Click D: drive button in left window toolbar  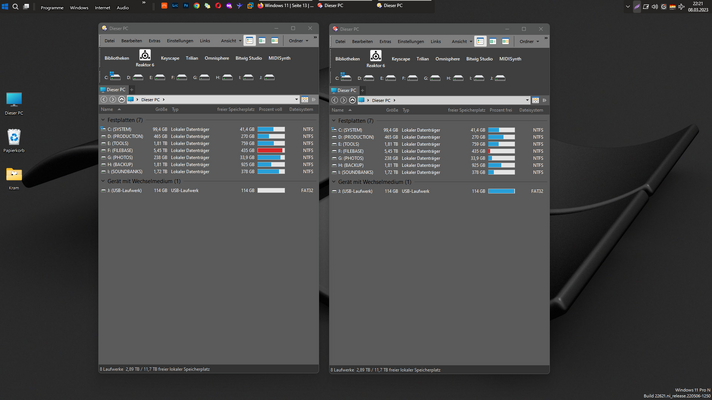click(137, 77)
